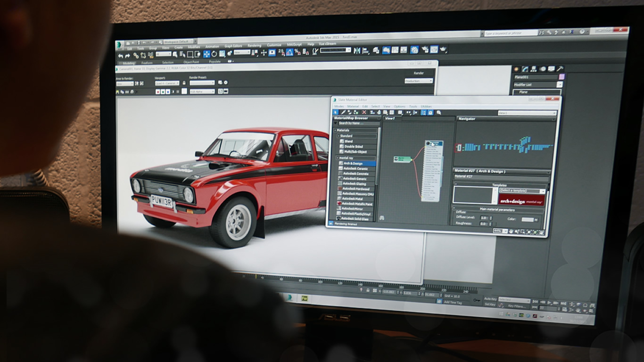
Task: Select Arch & Design material in browser
Action: point(357,163)
